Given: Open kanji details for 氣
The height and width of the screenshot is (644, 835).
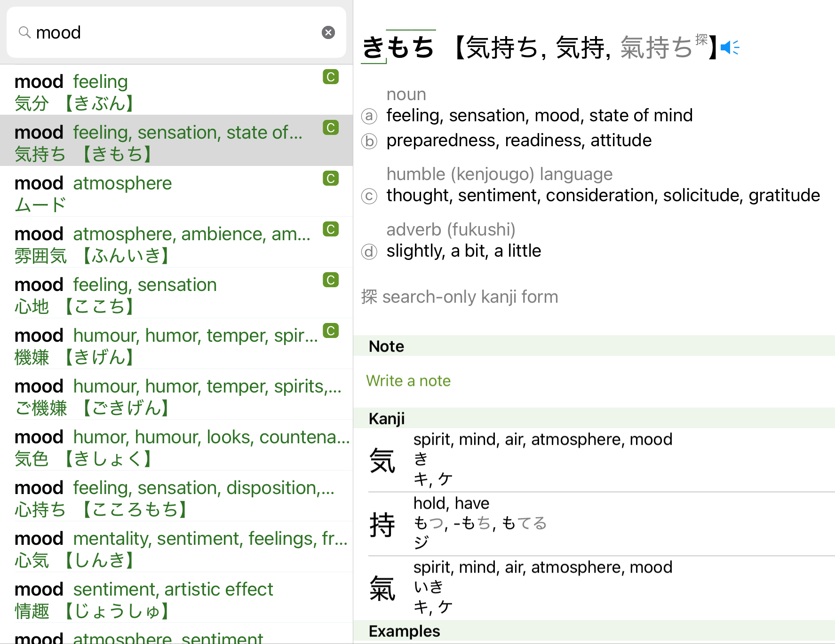Looking at the screenshot, I should click(594, 588).
